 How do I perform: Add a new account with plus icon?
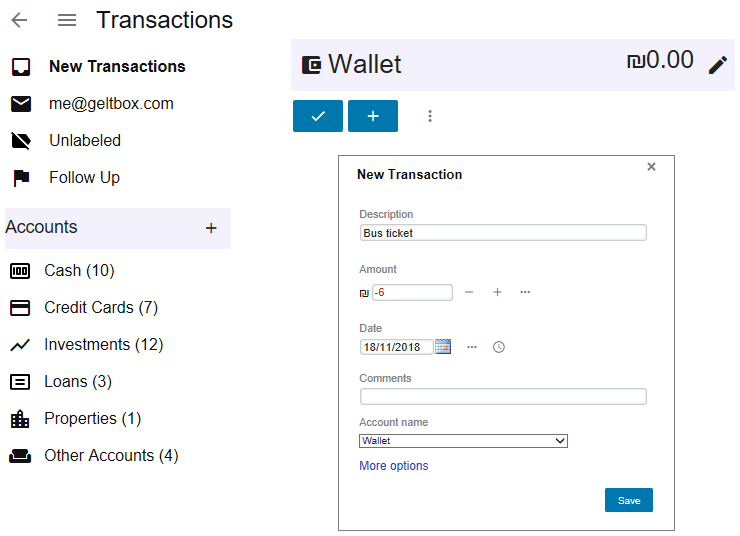(211, 228)
